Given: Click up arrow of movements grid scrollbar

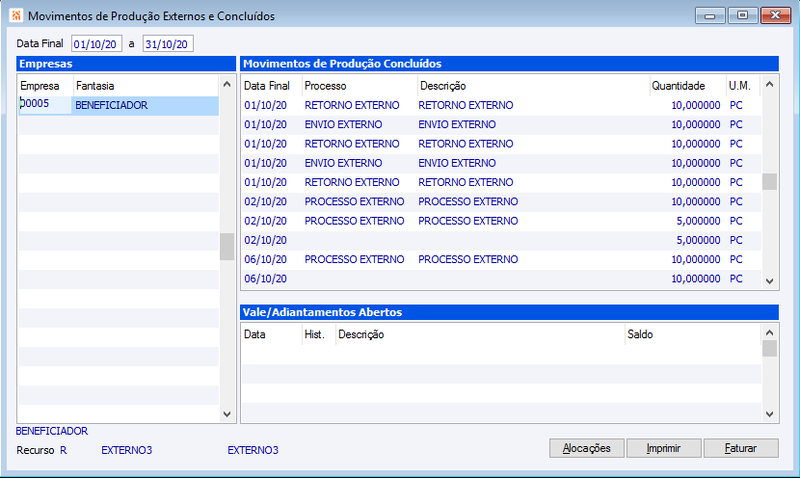Looking at the screenshot, I should [770, 84].
